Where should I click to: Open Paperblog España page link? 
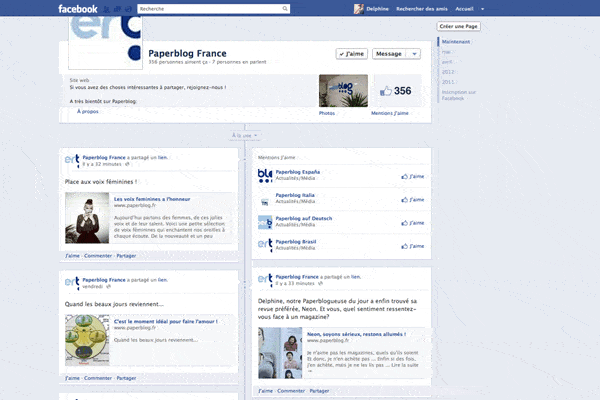coord(298,172)
